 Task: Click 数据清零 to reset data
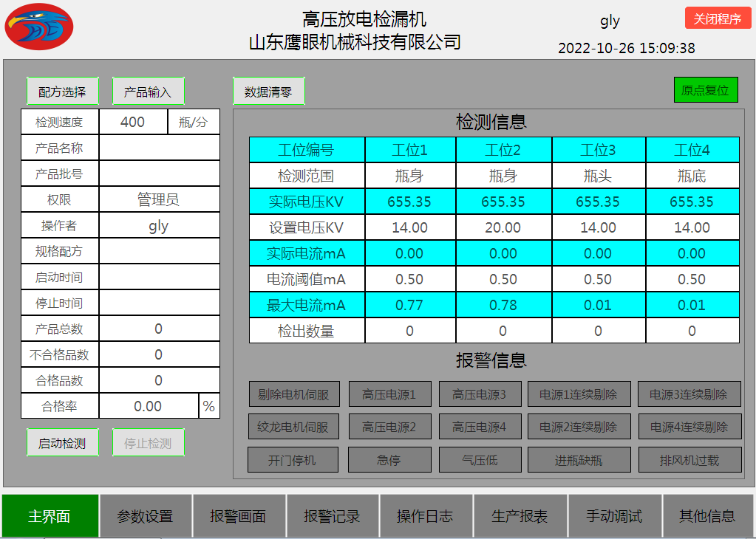[268, 91]
